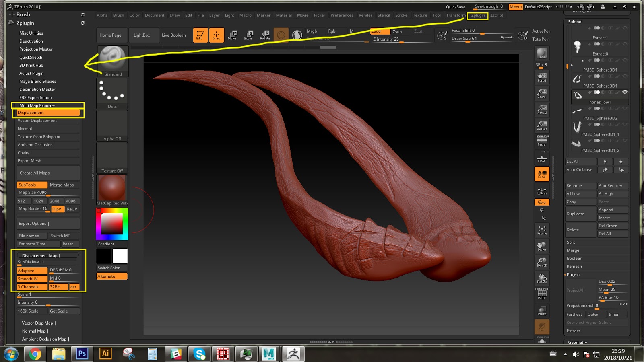Toggle the FlipV option
Screen dimensions: 644x362
[57, 209]
